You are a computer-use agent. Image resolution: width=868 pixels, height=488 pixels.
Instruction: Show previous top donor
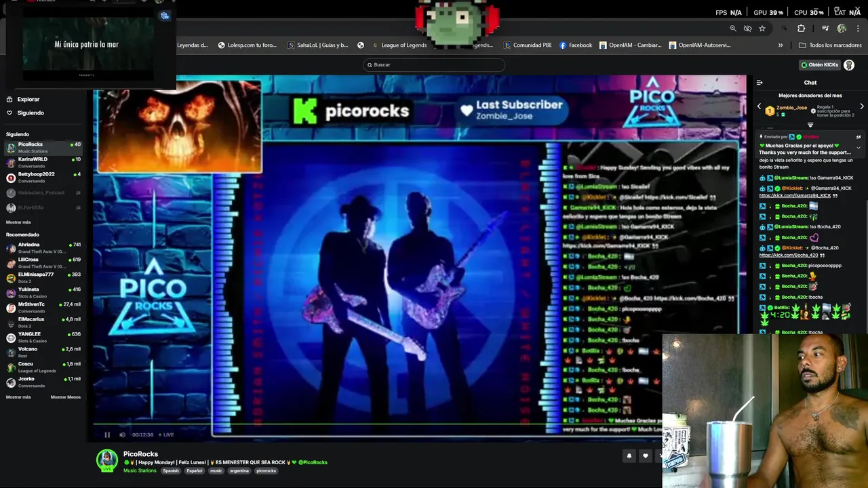point(759,106)
